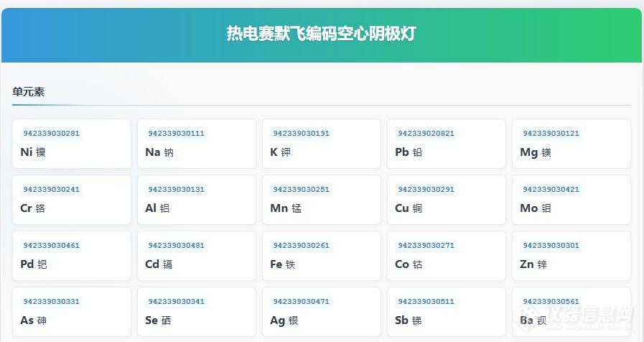Open the Pd 钯 element card
This screenshot has height=342, width=644.
(71, 256)
